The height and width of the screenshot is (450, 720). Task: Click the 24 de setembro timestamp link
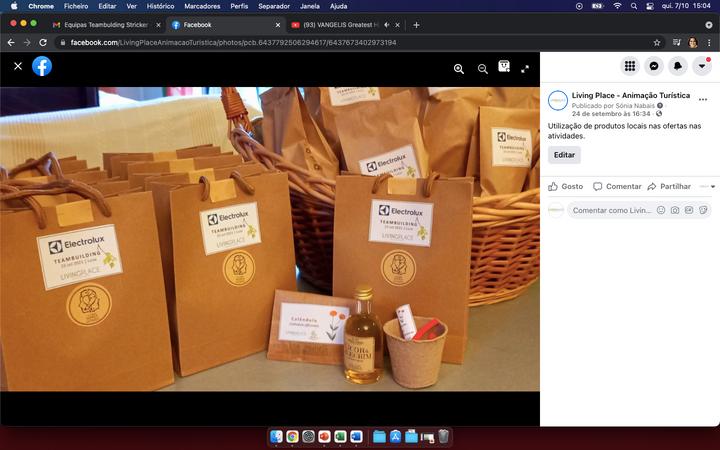click(611, 113)
